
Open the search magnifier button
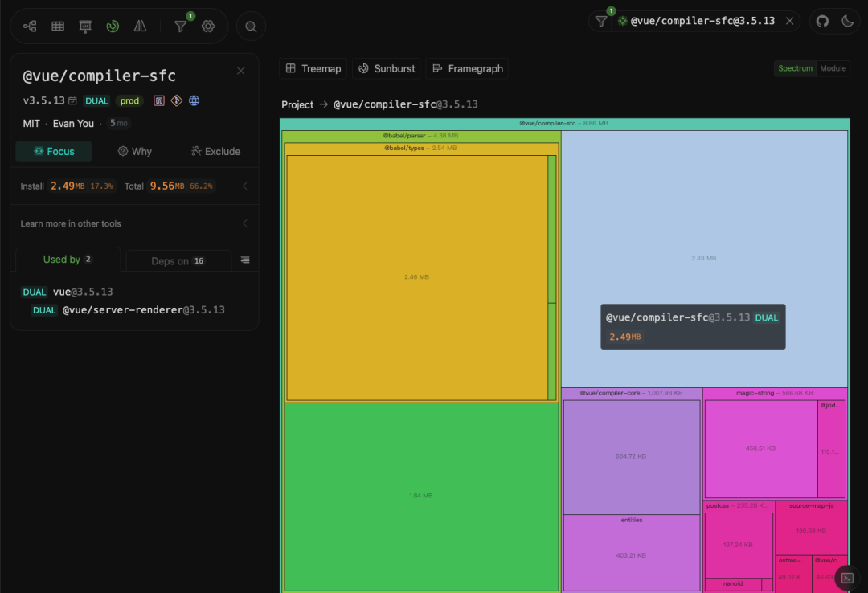pyautogui.click(x=251, y=27)
